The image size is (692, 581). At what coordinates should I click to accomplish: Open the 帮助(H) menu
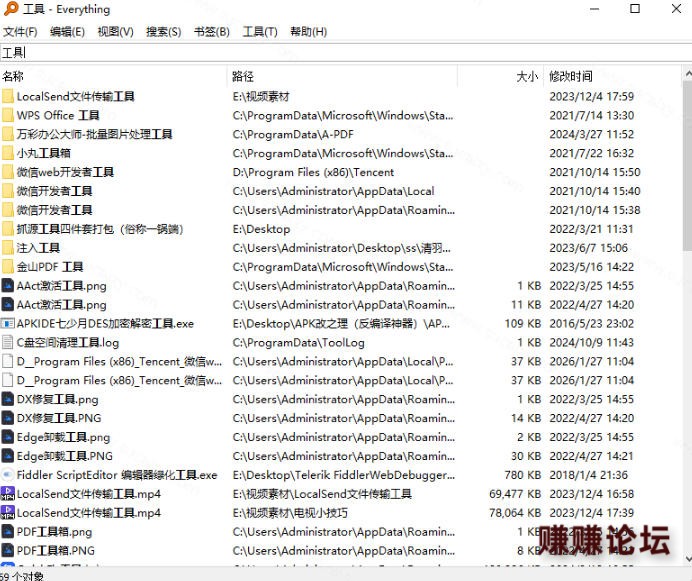click(308, 32)
